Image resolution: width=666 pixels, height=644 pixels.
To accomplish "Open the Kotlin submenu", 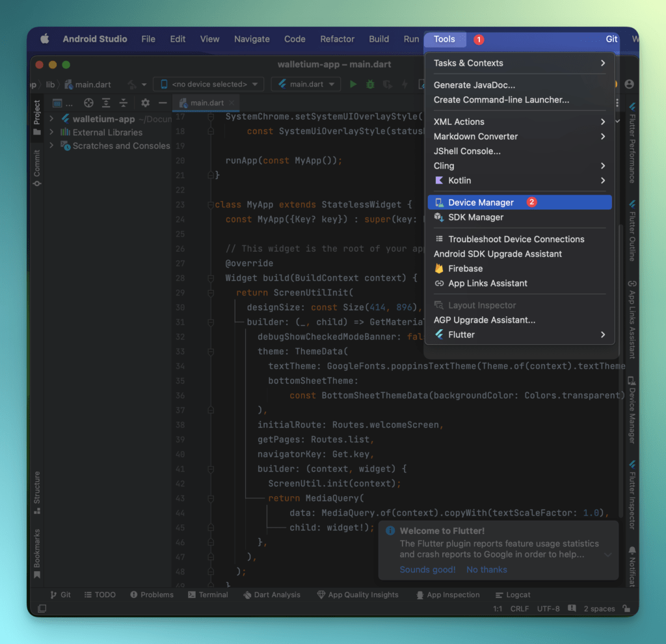I will click(520, 181).
